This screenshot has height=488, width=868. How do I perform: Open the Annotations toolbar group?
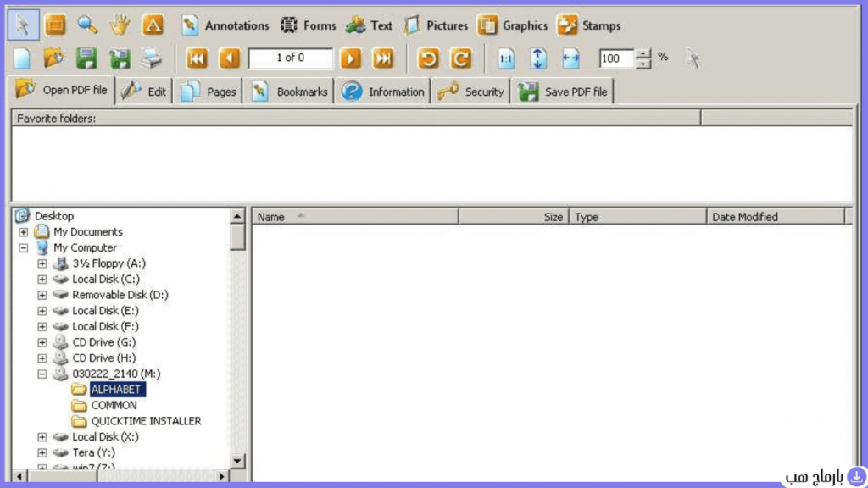click(x=225, y=25)
